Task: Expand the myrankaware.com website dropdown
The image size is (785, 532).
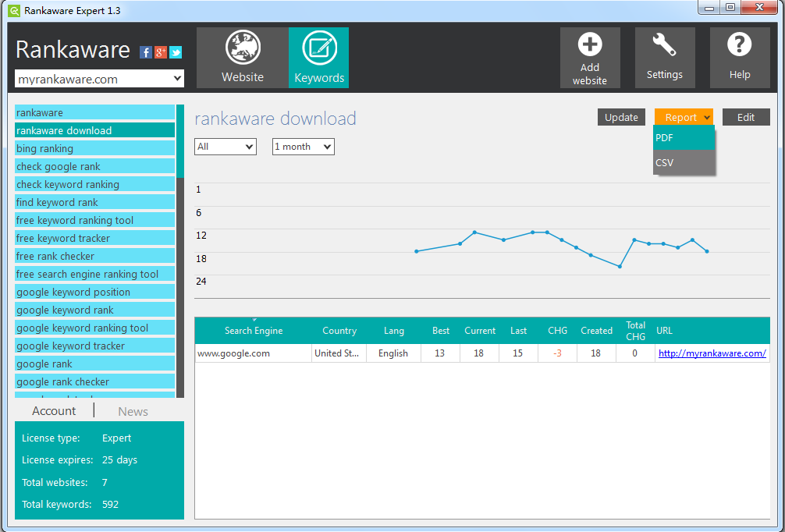Action: point(100,79)
